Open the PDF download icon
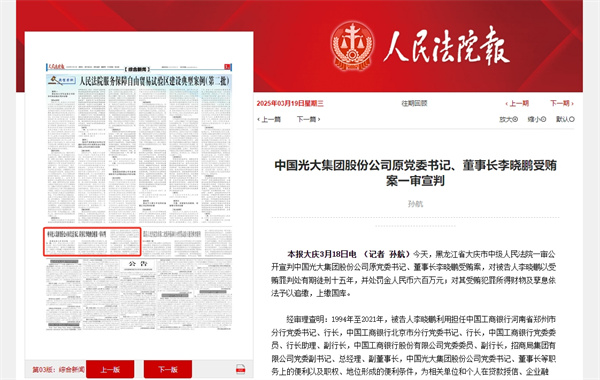Image resolution: width=600 pixels, height=380 pixels. 240,369
